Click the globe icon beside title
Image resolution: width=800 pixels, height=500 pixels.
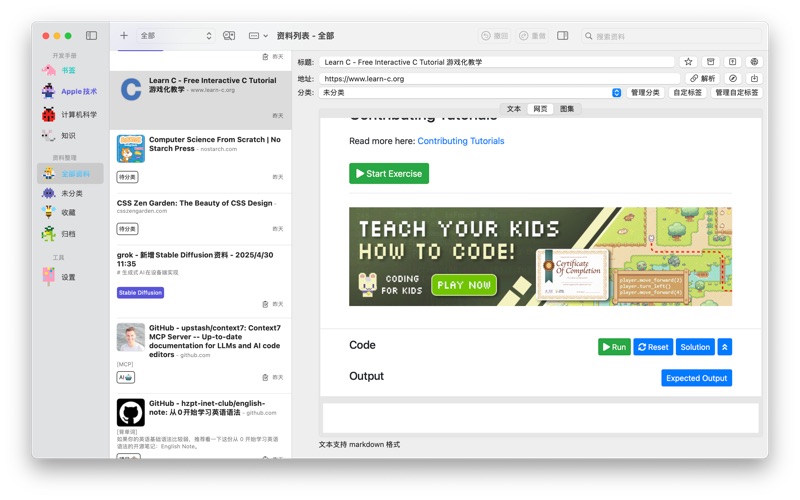coord(754,62)
